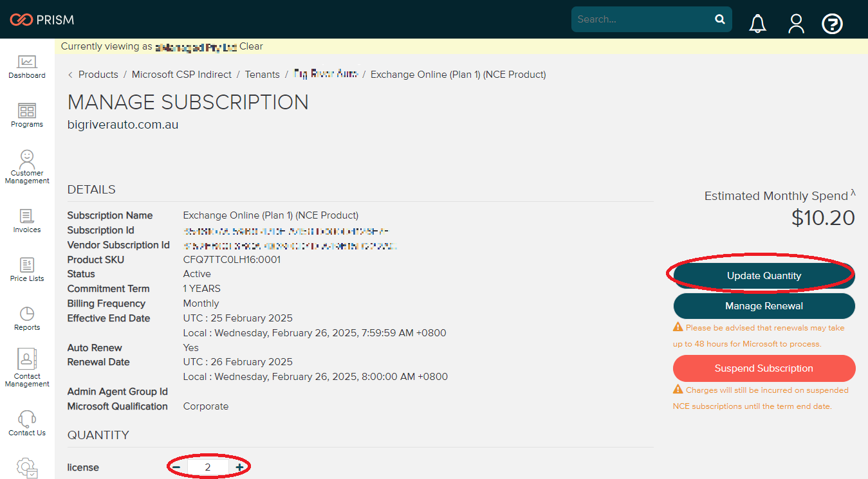Click the PRISM logo
Viewport: 868px width, 479px height.
coord(42,20)
